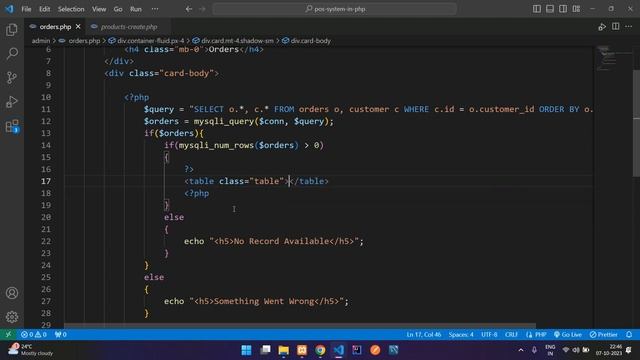Switch to the products-create.php tab
Screen dimensions: 640x360
pyautogui.click(x=129, y=27)
